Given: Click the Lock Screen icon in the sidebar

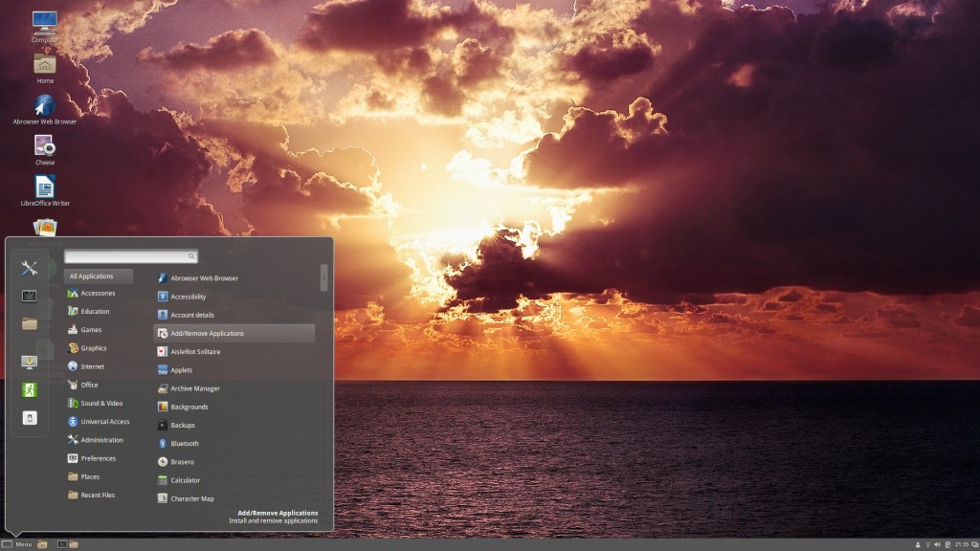Looking at the screenshot, I should click(29, 362).
